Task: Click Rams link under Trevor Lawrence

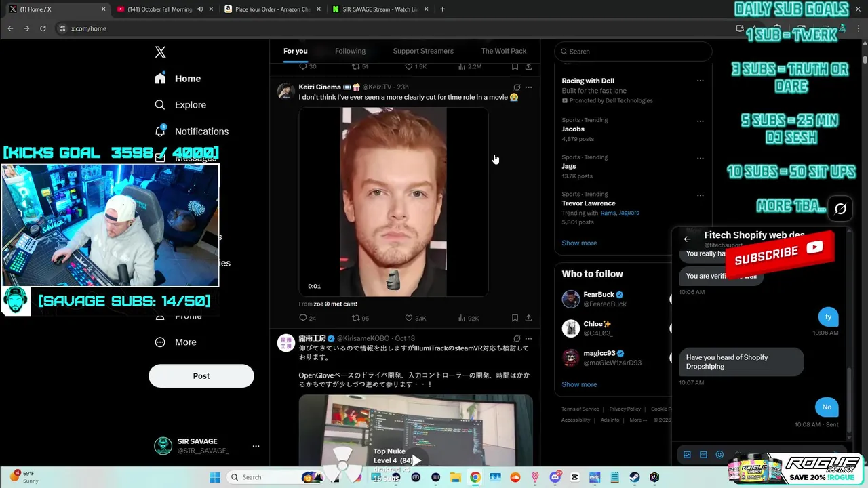Action: [608, 213]
